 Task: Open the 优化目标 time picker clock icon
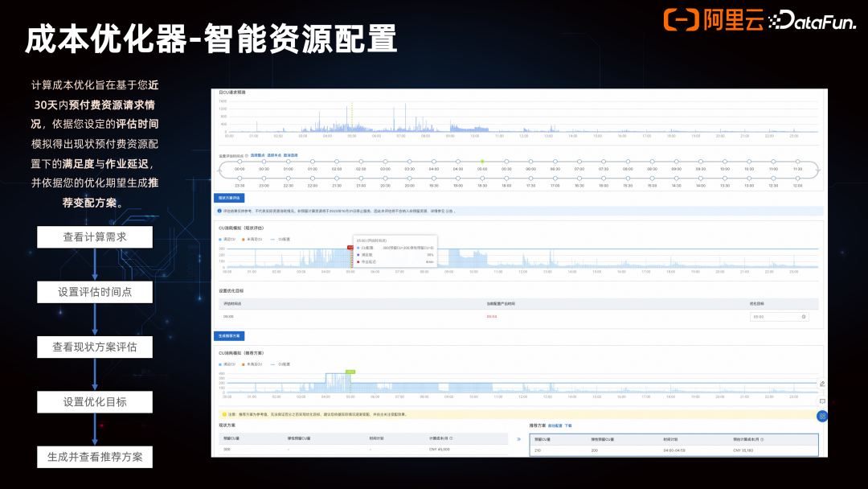point(803,317)
